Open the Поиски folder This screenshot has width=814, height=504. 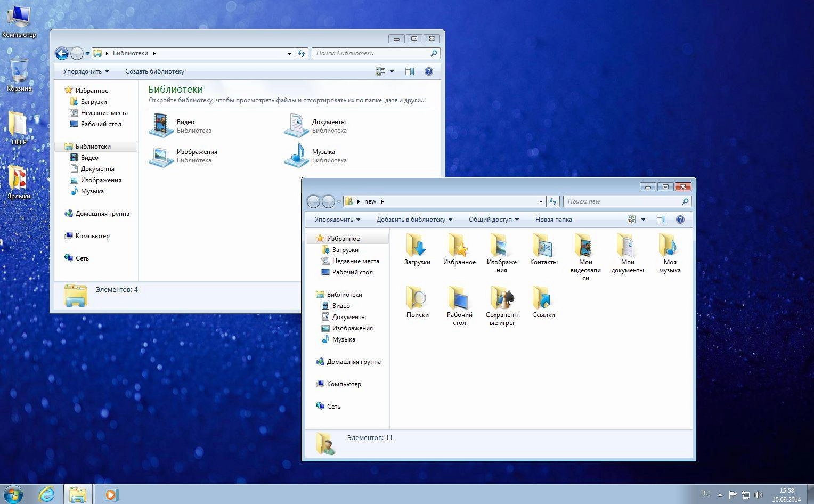click(x=417, y=302)
